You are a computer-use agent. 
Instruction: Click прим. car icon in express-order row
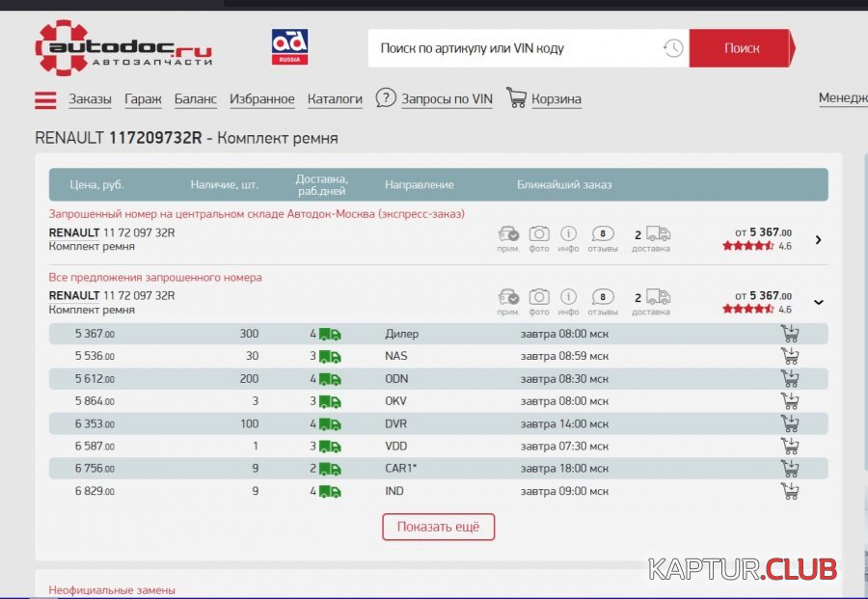coord(508,233)
